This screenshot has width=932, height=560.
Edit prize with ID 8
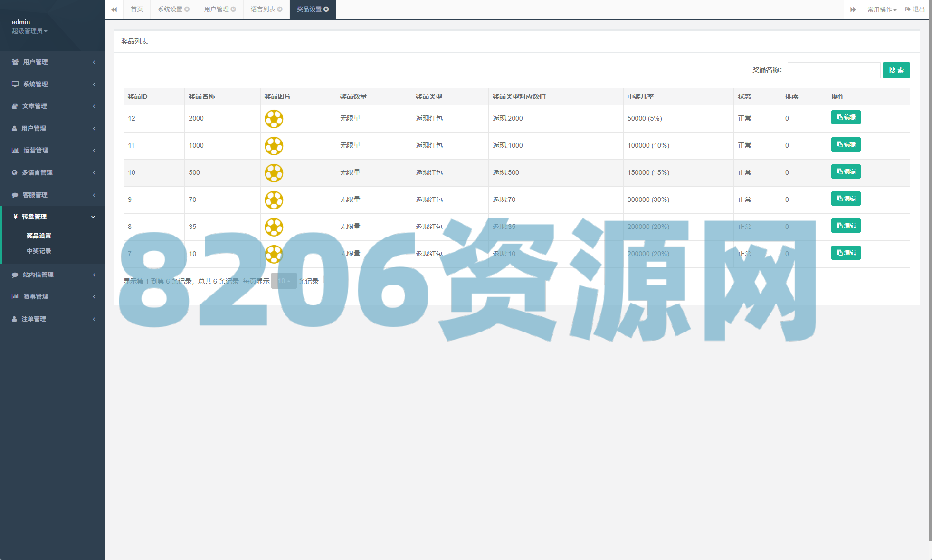(846, 226)
